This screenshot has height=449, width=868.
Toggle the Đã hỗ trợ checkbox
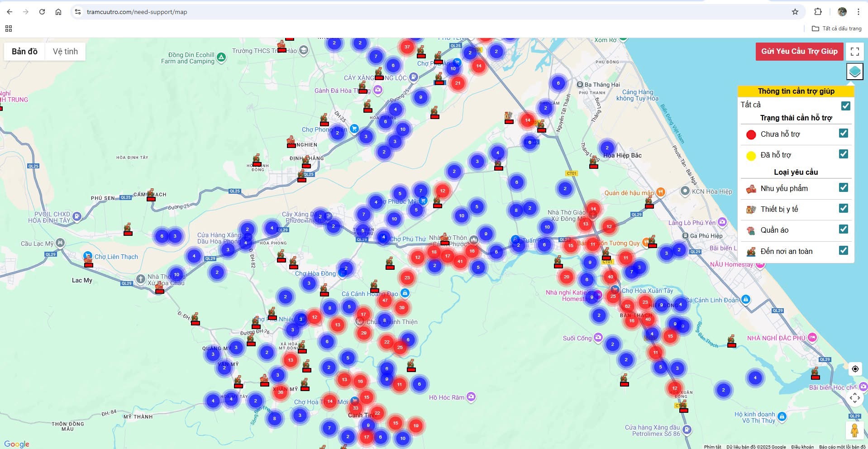(x=843, y=154)
